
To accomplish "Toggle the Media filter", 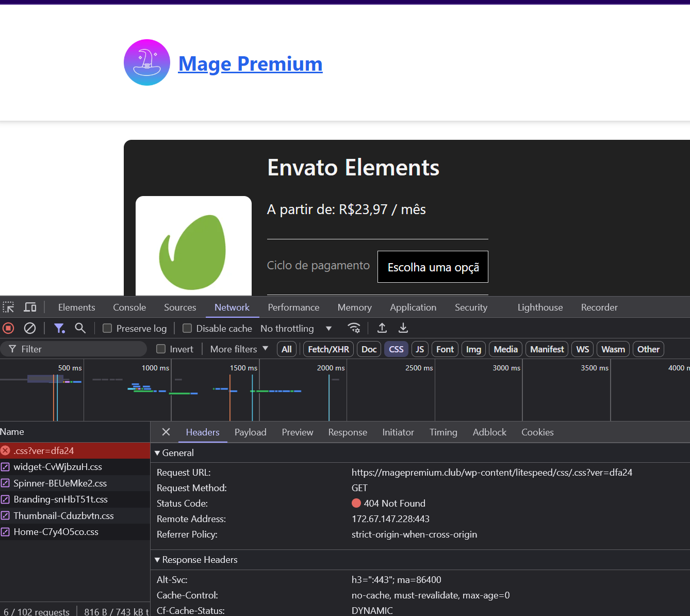I will 505,349.
